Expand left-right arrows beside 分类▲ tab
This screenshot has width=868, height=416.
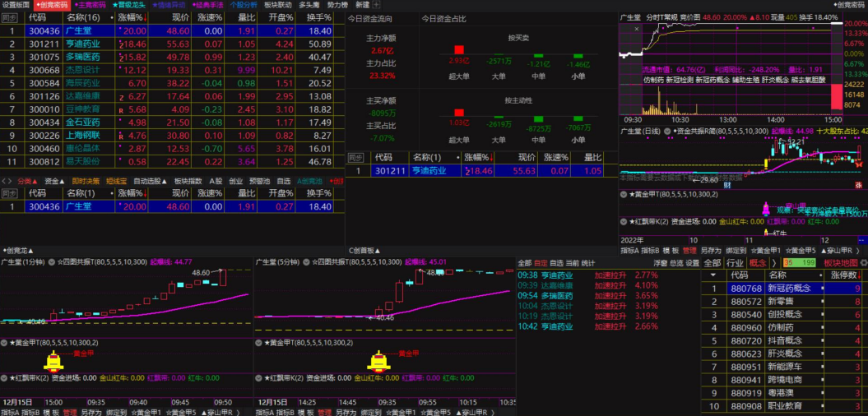7,181
